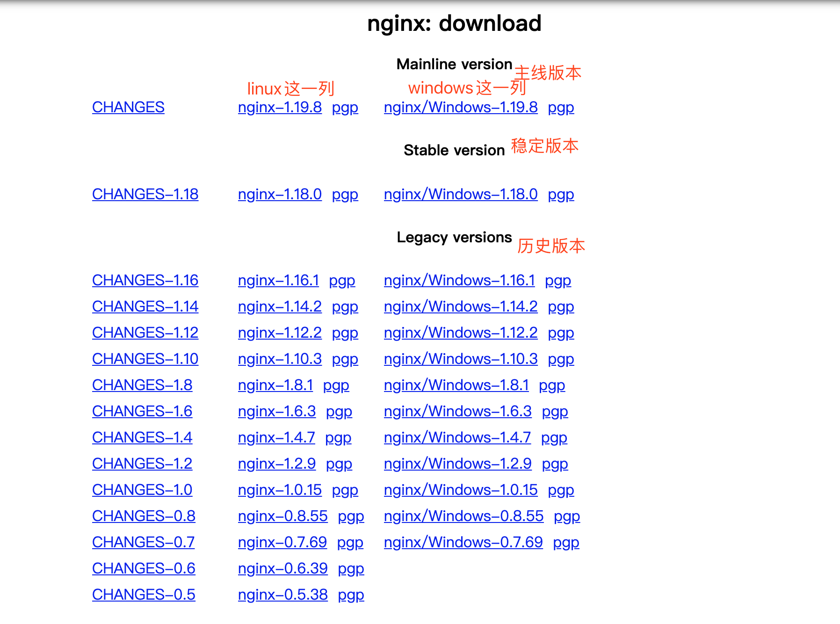Open CHANGES-1.8 changelog
Image resolution: width=840 pixels, height=624 pixels.
point(142,385)
